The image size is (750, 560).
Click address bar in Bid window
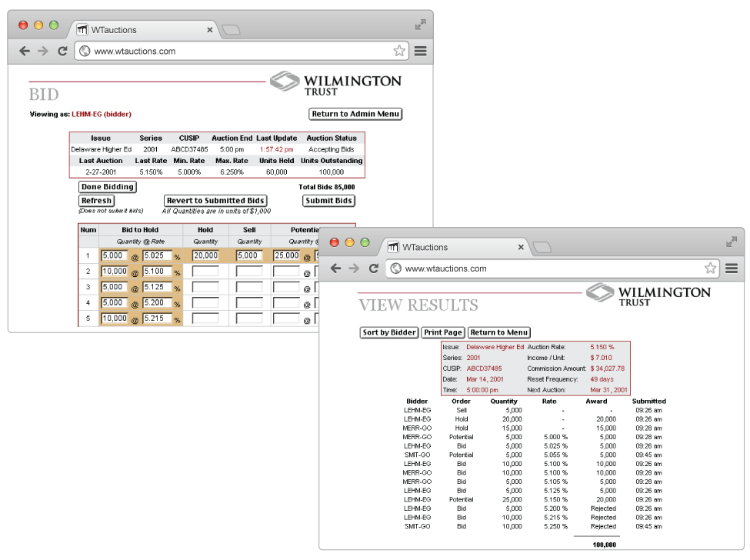[242, 52]
